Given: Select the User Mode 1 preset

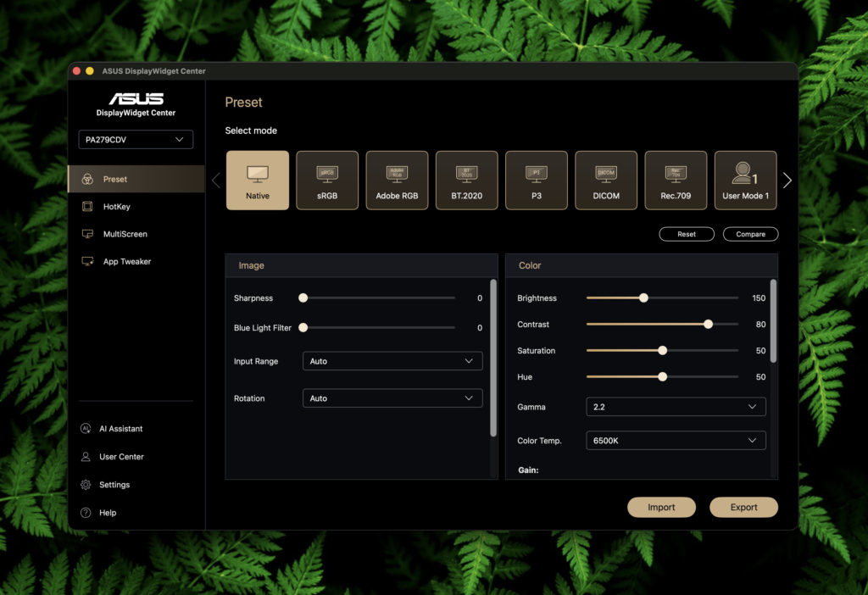Looking at the screenshot, I should pos(746,181).
